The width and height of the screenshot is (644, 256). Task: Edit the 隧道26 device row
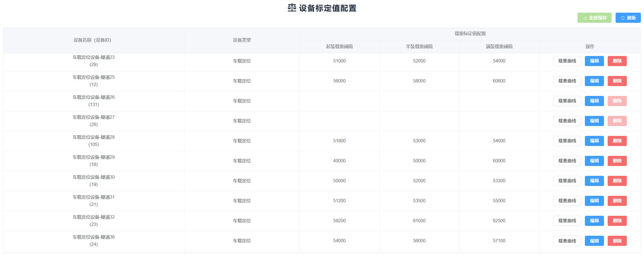594,101
